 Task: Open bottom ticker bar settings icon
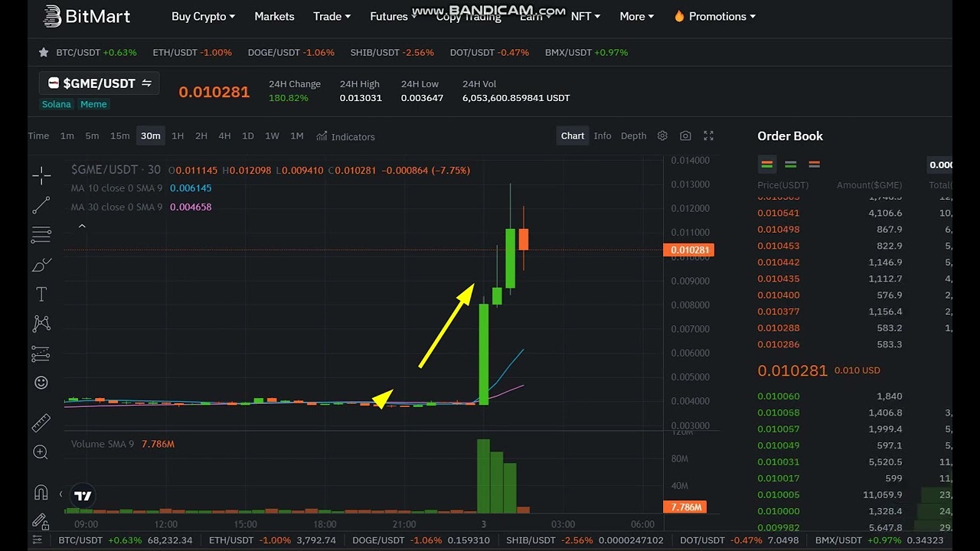pos(37,540)
